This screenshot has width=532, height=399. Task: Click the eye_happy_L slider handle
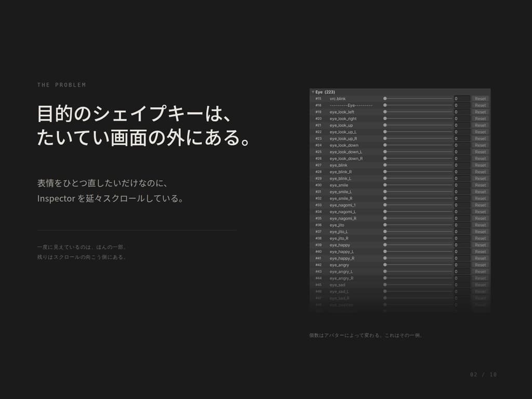385,252
